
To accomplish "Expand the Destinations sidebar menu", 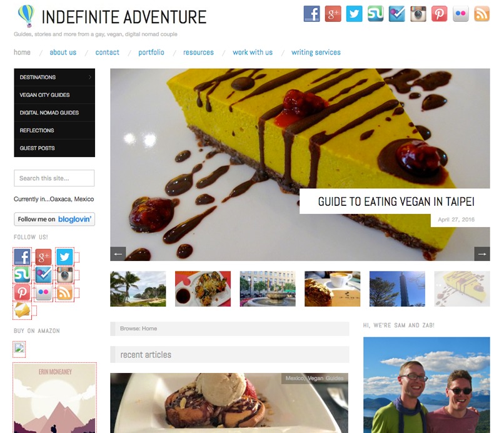I will point(54,77).
